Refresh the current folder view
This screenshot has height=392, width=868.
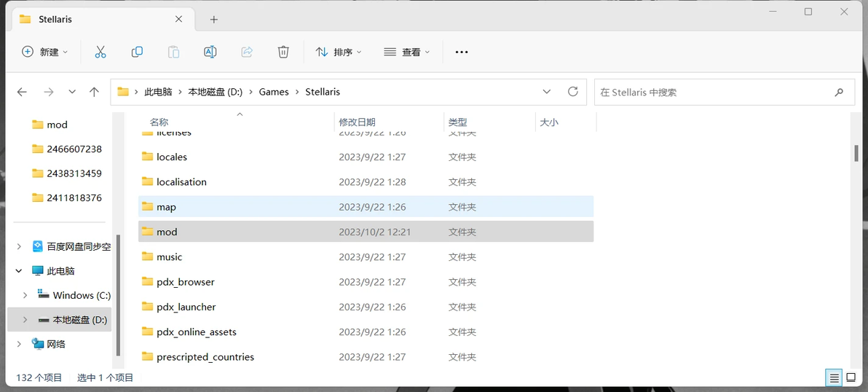pos(574,92)
